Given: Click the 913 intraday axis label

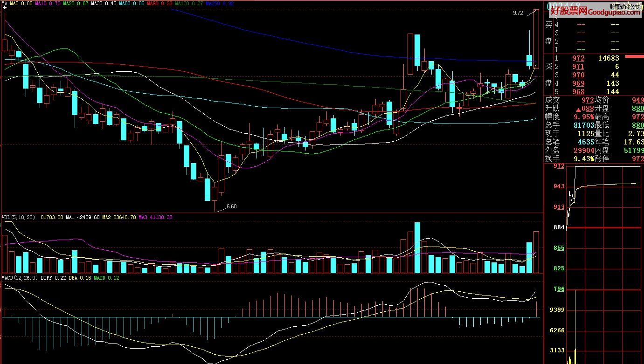Looking at the screenshot, I should pos(559,207).
